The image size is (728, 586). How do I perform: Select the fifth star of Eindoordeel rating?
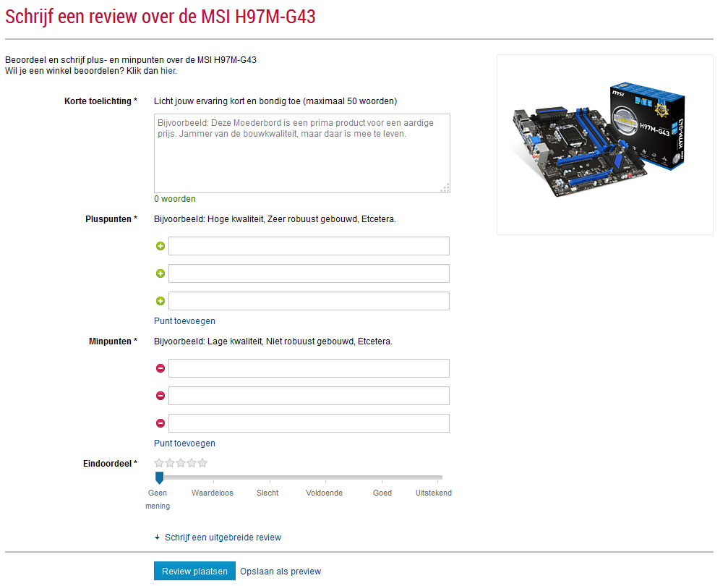(202, 463)
